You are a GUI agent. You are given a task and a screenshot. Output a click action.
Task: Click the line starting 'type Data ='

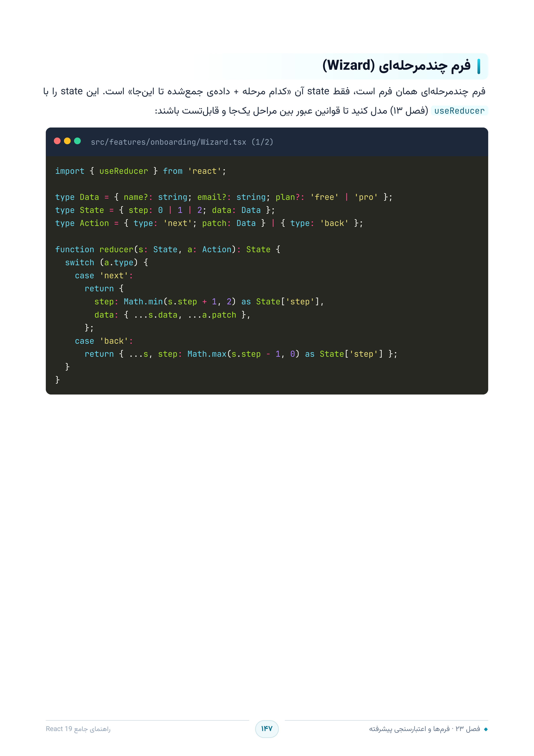tap(224, 197)
